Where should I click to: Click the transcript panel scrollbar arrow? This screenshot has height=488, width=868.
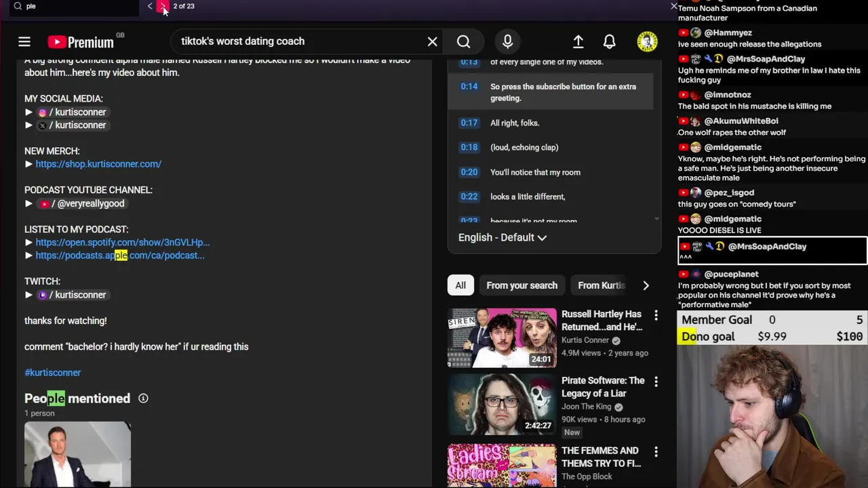[x=656, y=219]
